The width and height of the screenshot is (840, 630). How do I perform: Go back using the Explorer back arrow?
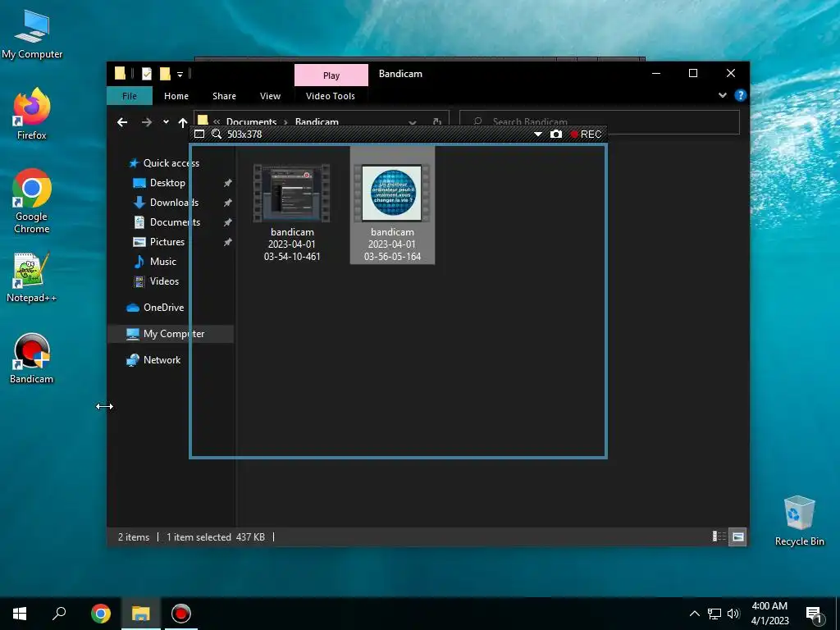pos(122,122)
